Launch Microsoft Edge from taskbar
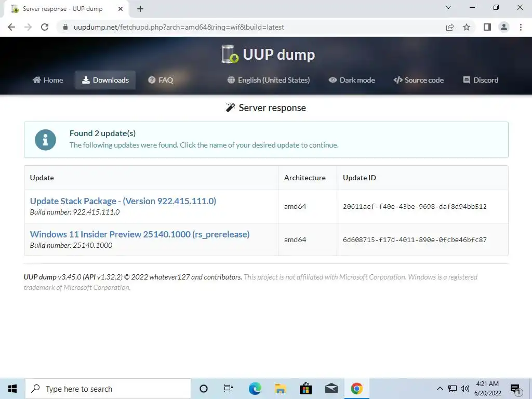 255,389
